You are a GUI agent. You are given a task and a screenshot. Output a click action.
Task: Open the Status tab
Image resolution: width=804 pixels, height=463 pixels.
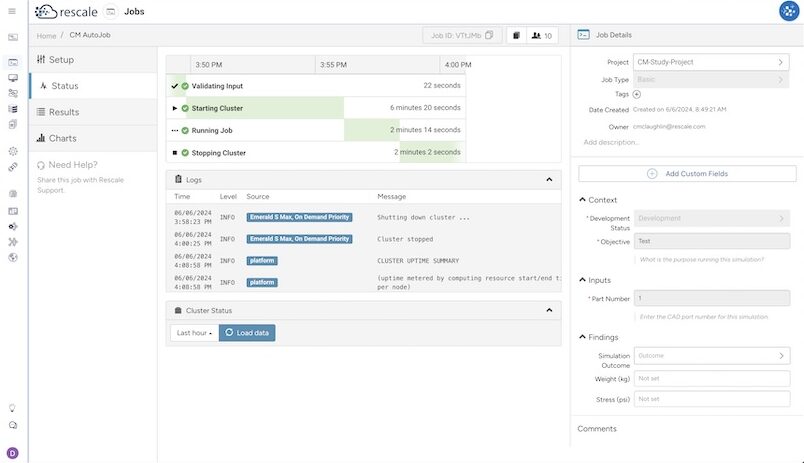coord(93,86)
